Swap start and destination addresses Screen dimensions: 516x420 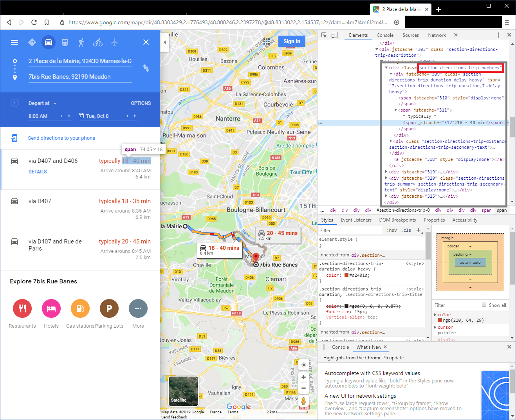pyautogui.click(x=146, y=68)
